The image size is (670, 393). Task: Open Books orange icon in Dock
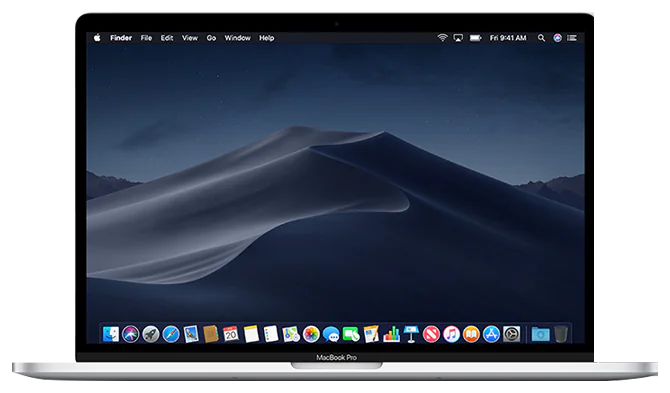tap(471, 334)
